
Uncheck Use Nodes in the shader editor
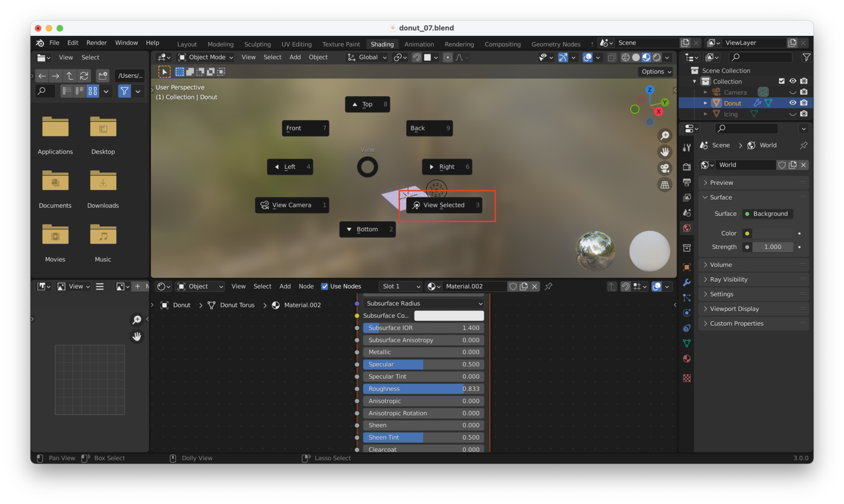click(x=325, y=286)
